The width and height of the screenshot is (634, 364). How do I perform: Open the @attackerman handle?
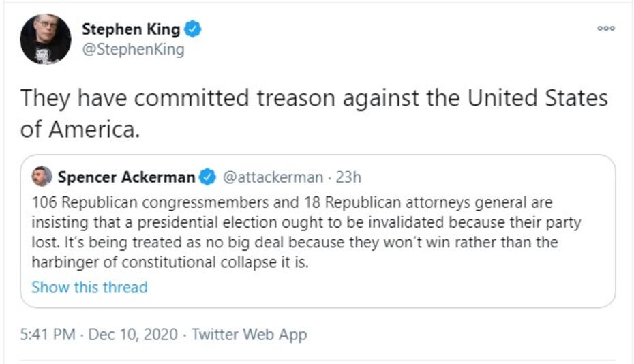pos(273,177)
